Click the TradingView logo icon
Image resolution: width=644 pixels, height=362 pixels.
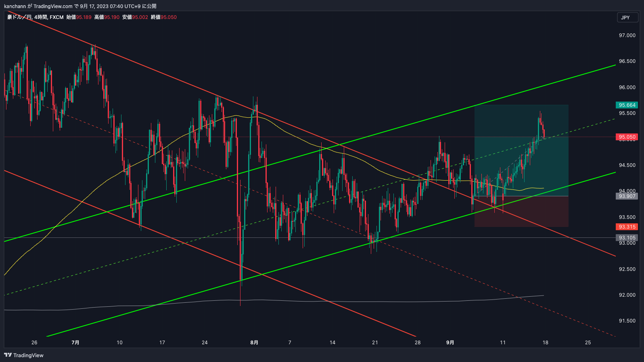8,355
